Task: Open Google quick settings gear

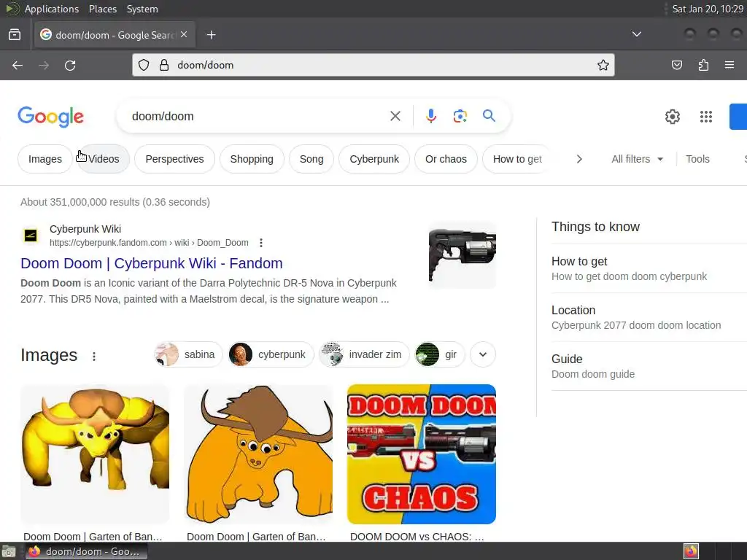Action: point(672,117)
